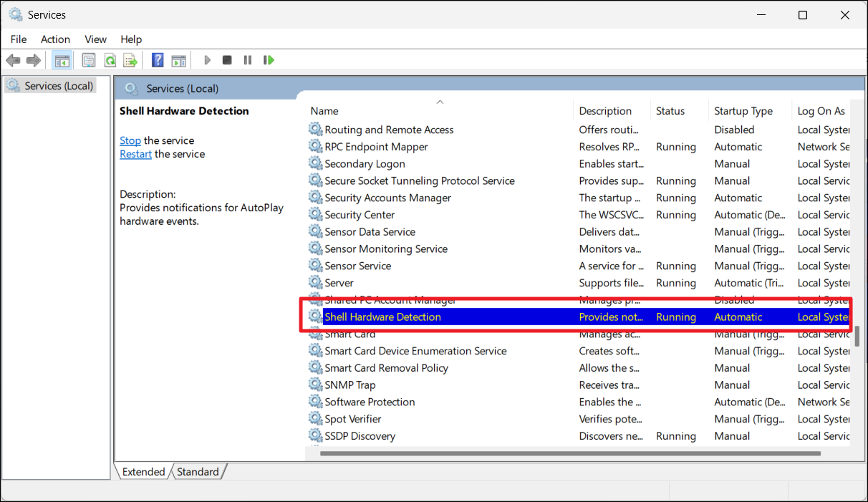868x502 pixels.
Task: Select Services (Local) in console tree
Action: (x=59, y=86)
